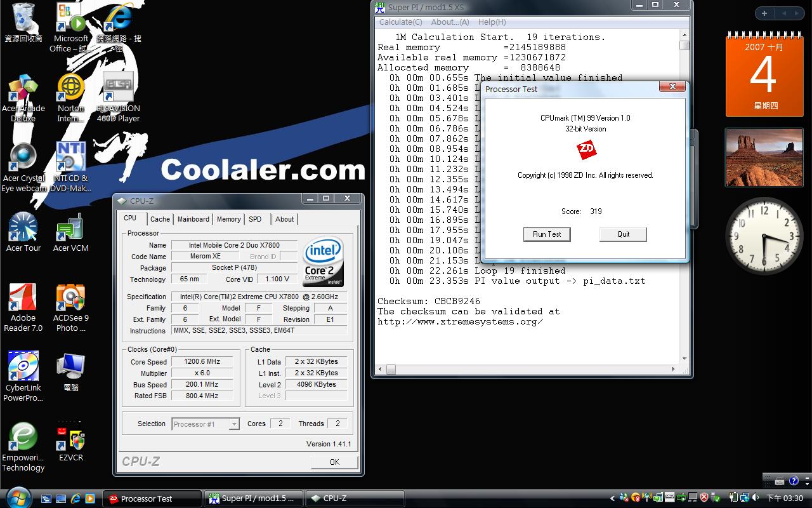812x508 pixels.
Task: Click the Core Speed value 1200.6 MHz
Action: (x=202, y=362)
